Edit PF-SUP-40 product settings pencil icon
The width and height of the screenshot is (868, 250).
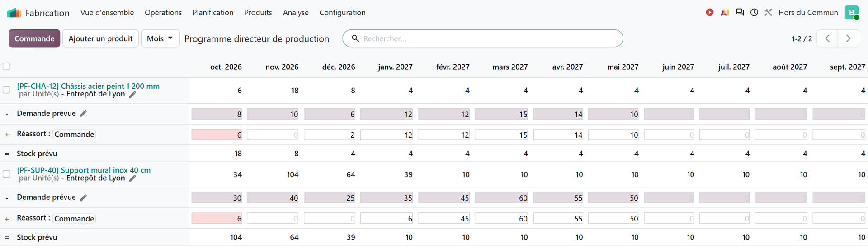coord(132,178)
